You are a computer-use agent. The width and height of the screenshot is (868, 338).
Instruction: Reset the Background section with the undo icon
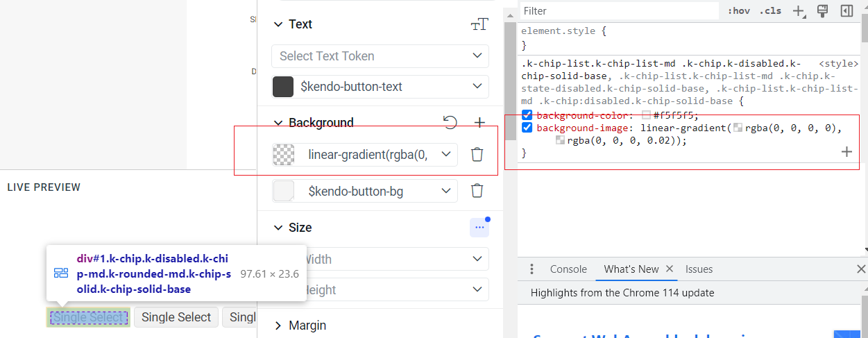tap(450, 123)
